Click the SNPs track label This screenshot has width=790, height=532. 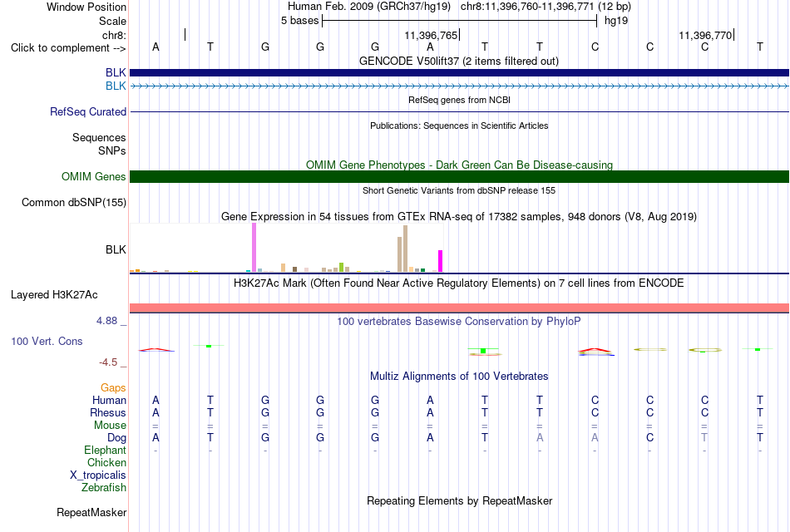click(112, 150)
